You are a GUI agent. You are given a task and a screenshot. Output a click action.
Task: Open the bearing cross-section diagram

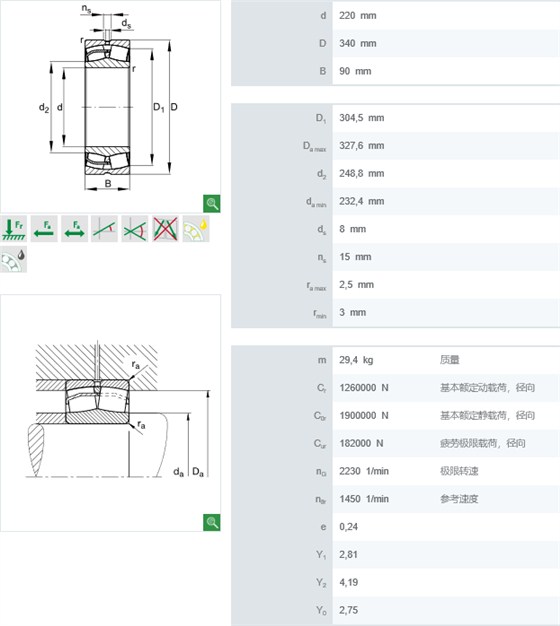click(111, 106)
